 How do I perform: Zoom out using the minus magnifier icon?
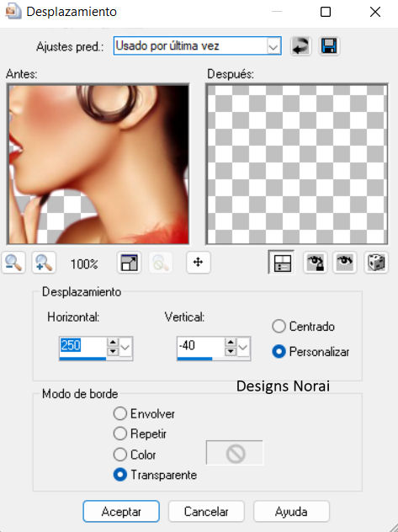pos(13,263)
